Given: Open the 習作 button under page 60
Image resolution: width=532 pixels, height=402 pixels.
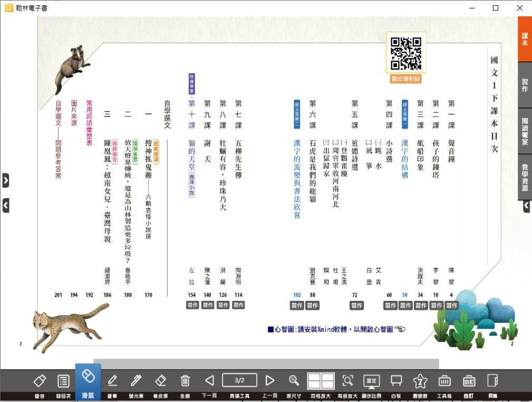Looking at the screenshot, I should (390, 306).
